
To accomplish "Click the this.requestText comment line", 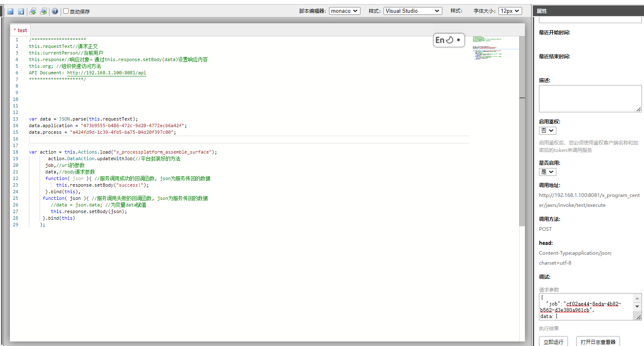I will click(x=63, y=46).
